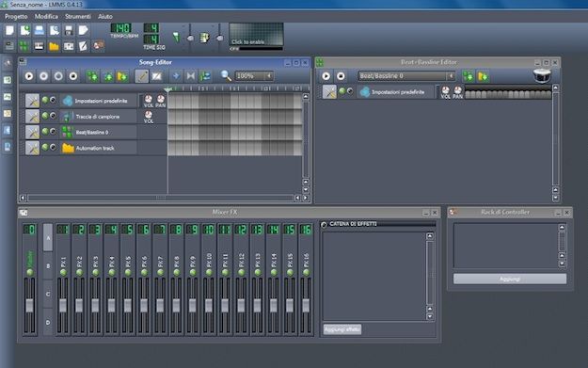Start recording in Song-Editor
The width and height of the screenshot is (588, 368).
coord(44,76)
